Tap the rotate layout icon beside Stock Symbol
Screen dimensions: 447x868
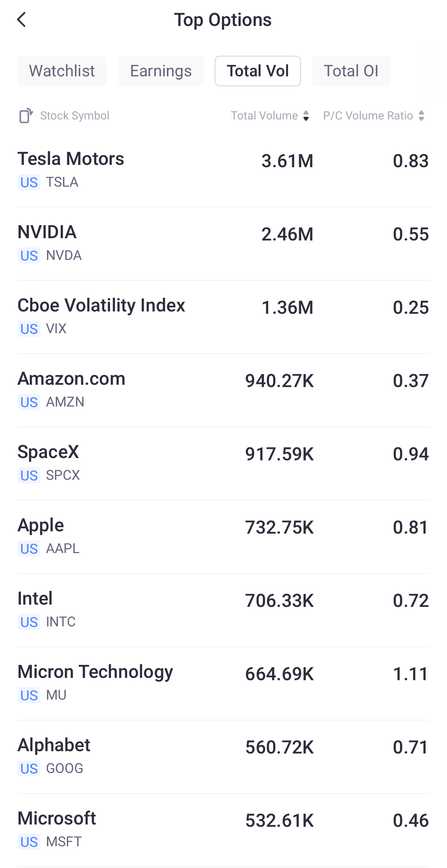26,116
